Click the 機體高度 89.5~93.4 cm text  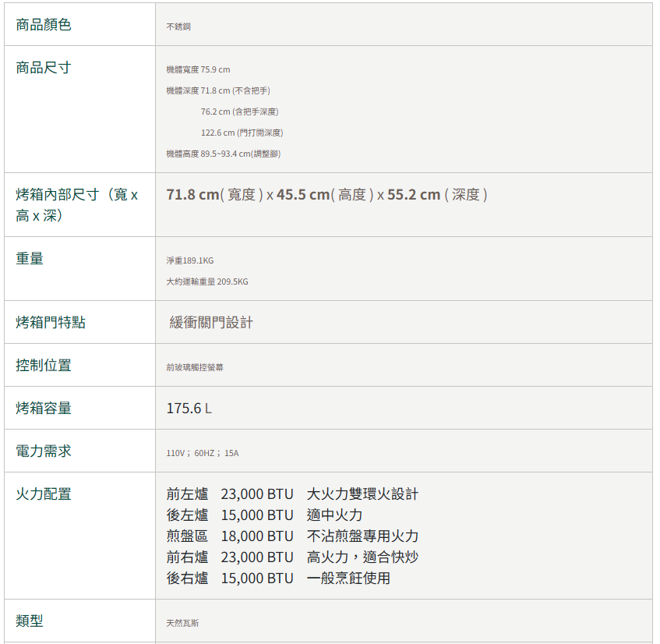point(223,154)
